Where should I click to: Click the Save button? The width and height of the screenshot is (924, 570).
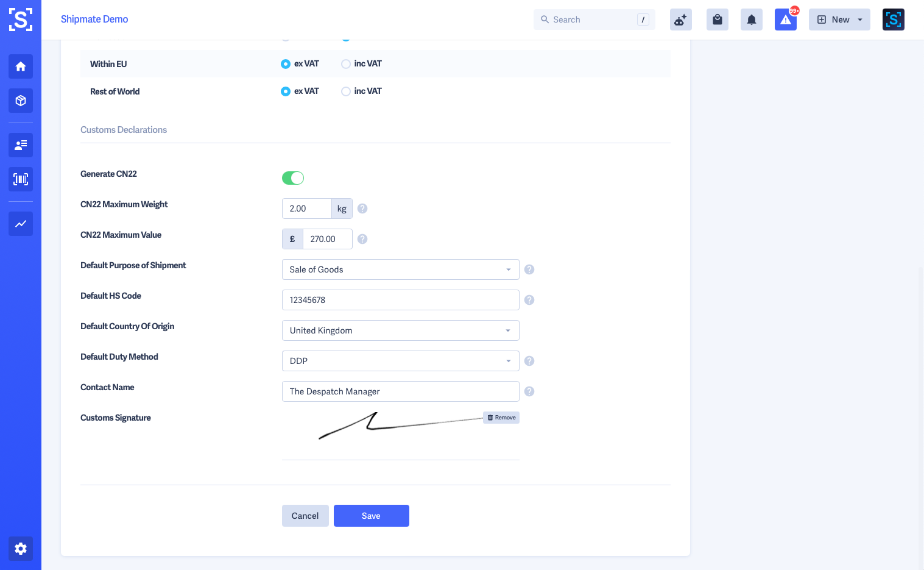tap(372, 516)
